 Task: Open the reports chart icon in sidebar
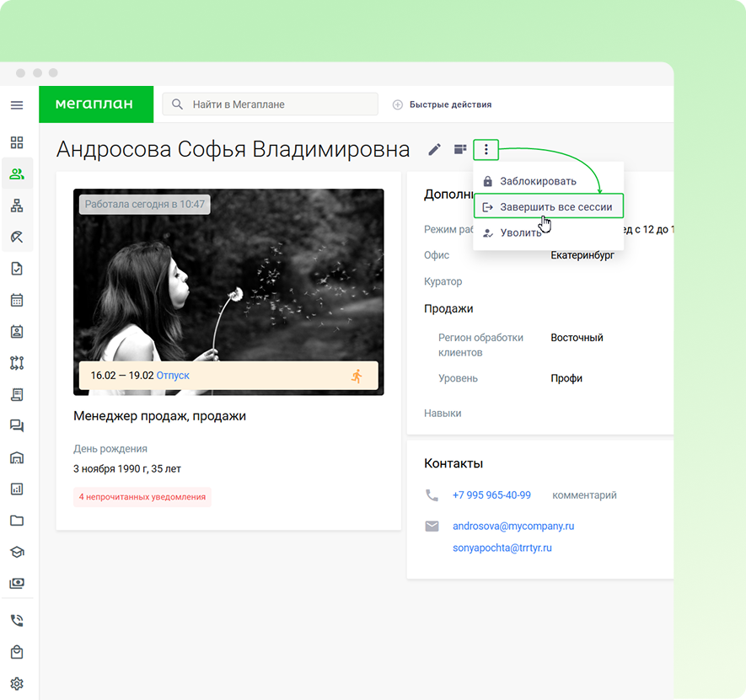point(17,489)
